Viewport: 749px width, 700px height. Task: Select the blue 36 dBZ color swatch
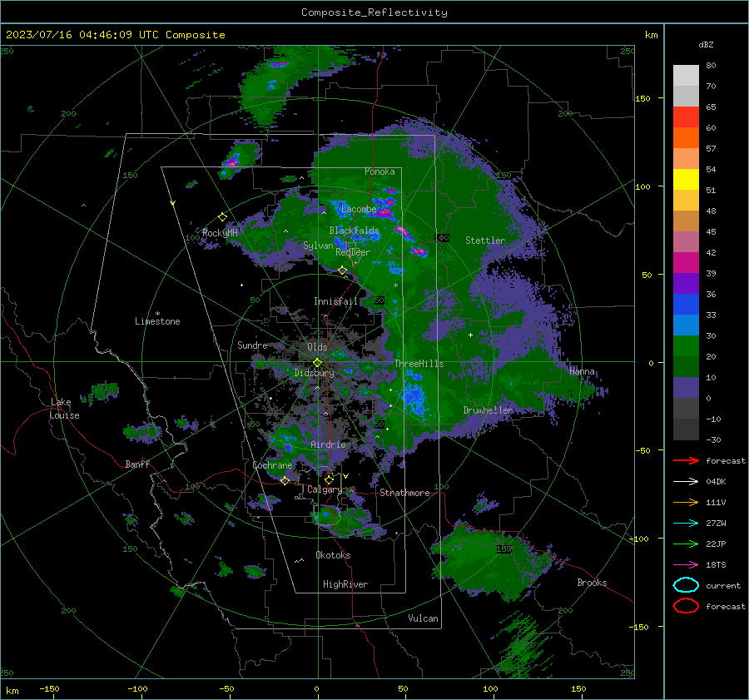tap(686, 304)
